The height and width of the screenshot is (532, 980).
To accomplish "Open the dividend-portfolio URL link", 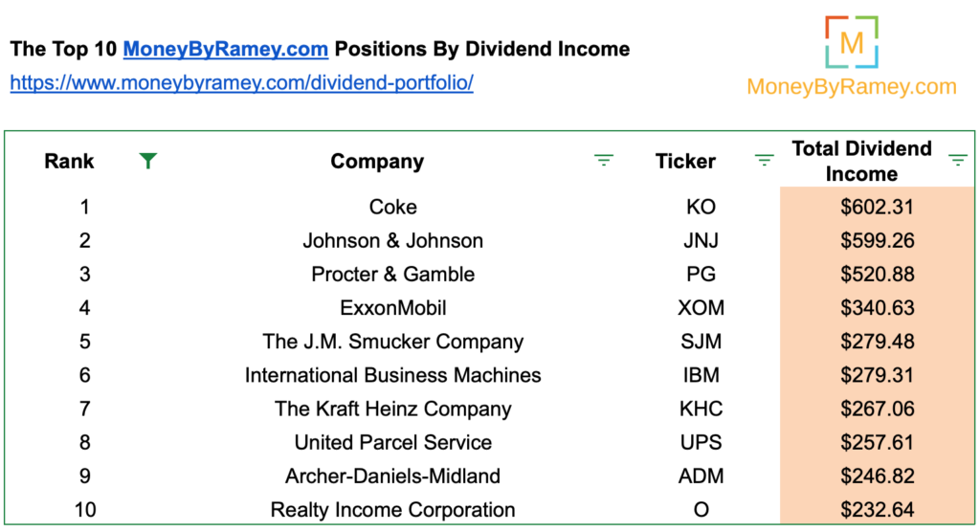I will click(x=242, y=82).
